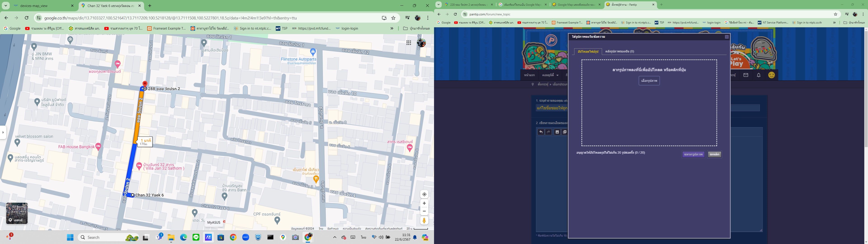This screenshot has height=244, width=868.
Task: Open a new tab in the left Chrome window
Action: (x=150, y=6)
